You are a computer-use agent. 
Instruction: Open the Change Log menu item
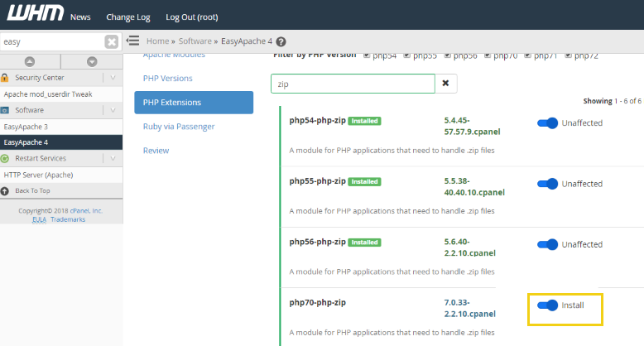point(128,17)
